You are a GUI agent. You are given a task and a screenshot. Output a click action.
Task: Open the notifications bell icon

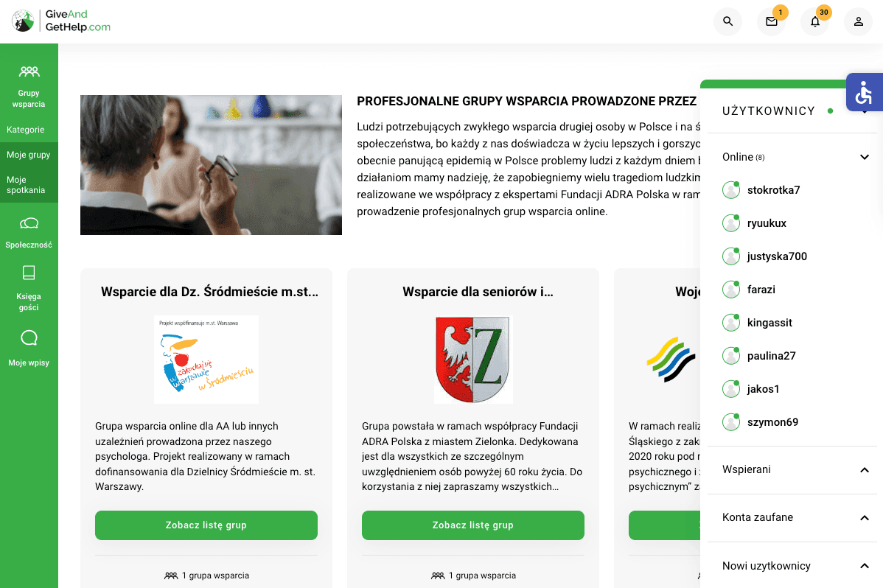tap(815, 21)
